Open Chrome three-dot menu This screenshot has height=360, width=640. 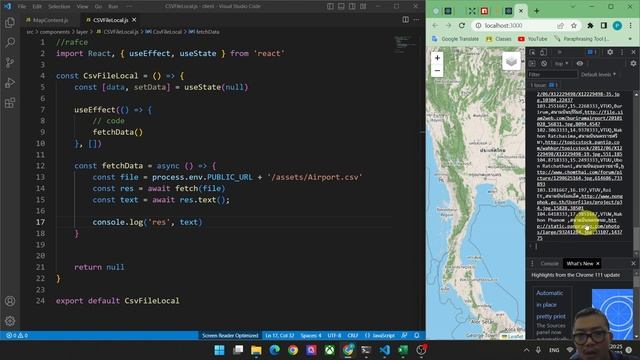click(630, 25)
